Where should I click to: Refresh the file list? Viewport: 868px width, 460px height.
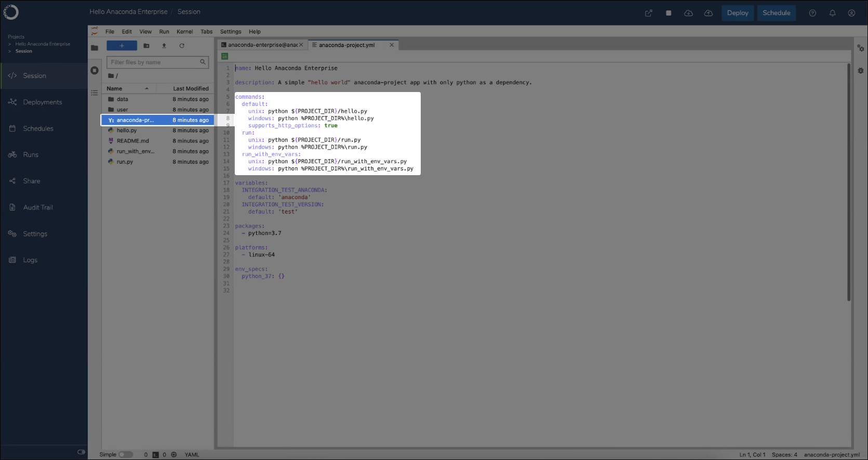click(x=182, y=46)
